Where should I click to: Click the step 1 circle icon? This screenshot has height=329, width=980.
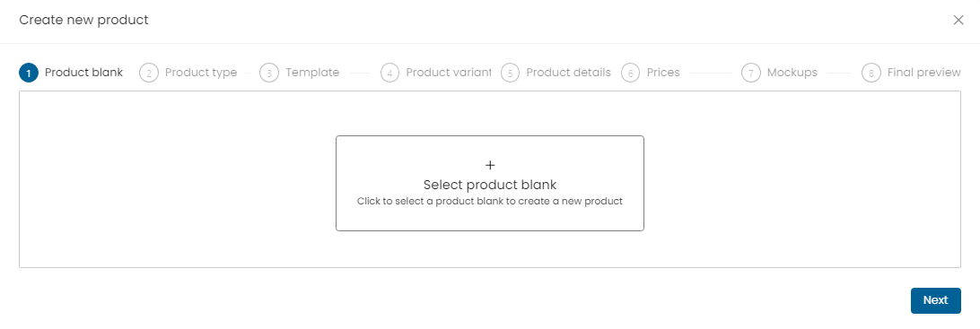pos(29,73)
